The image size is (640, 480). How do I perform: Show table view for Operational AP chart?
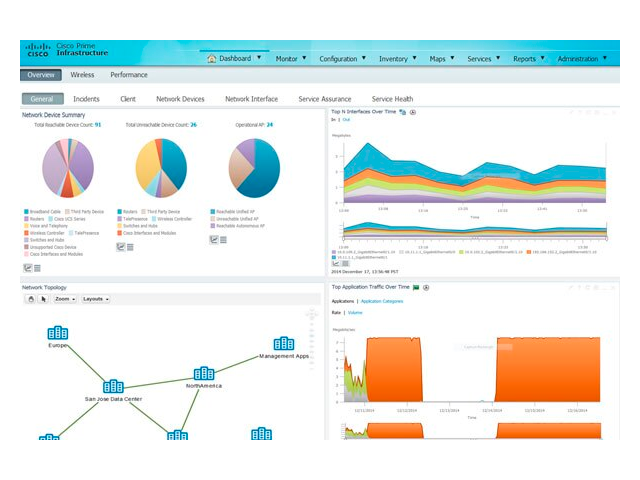223,240
